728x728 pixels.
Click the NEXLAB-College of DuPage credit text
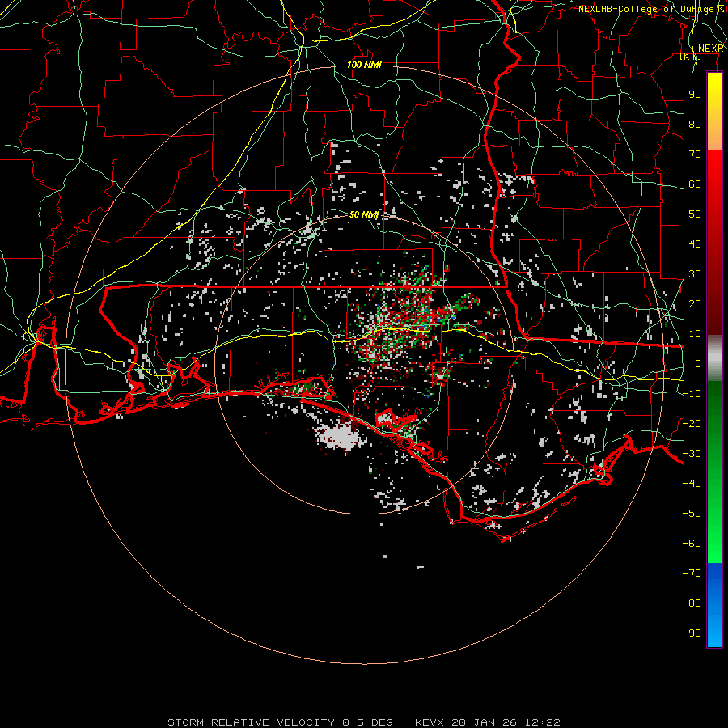650,9
